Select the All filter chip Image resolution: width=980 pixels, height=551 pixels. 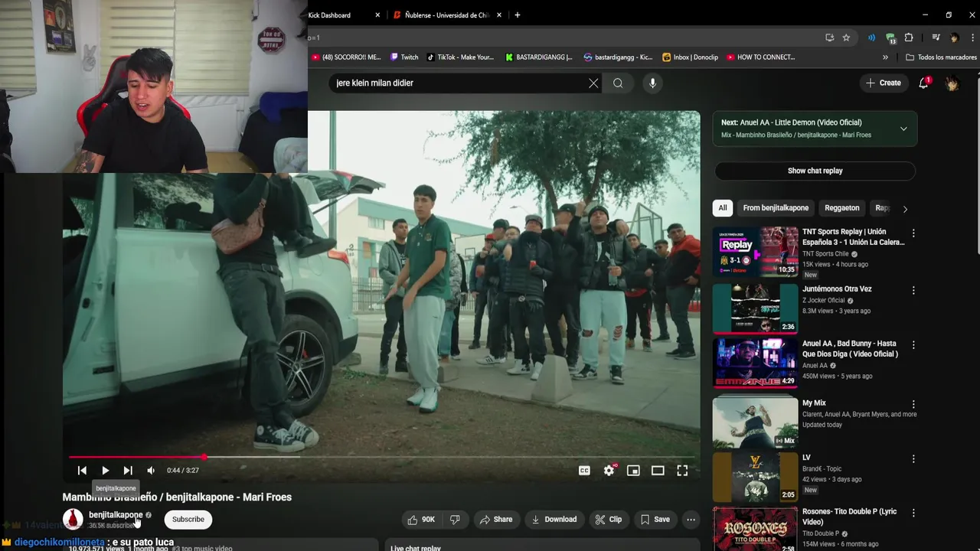pos(723,208)
